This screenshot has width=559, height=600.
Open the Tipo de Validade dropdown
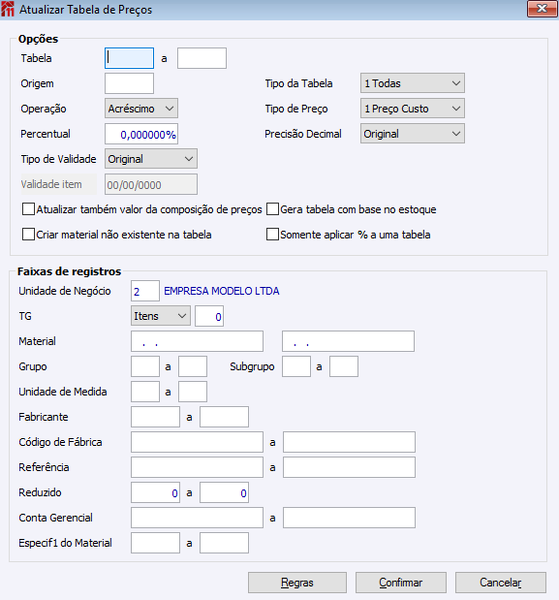[x=151, y=159]
